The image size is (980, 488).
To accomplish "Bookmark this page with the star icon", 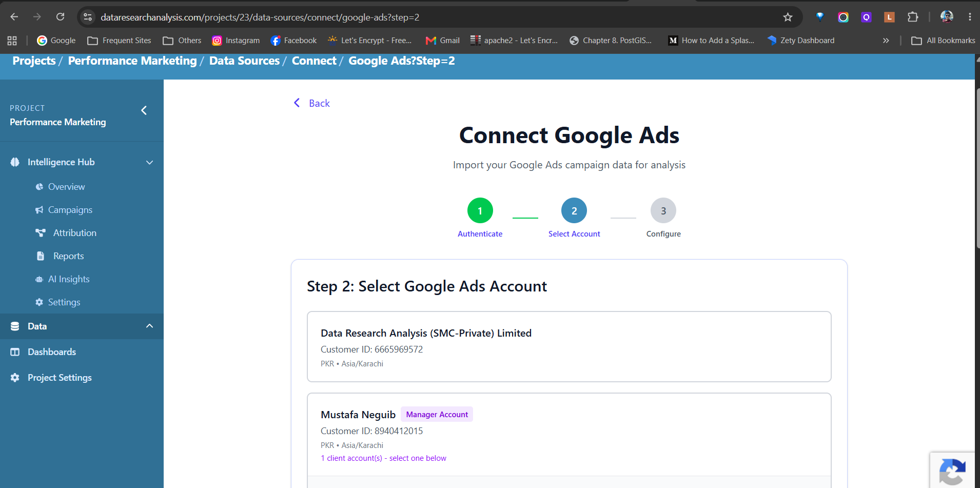I will pos(788,17).
